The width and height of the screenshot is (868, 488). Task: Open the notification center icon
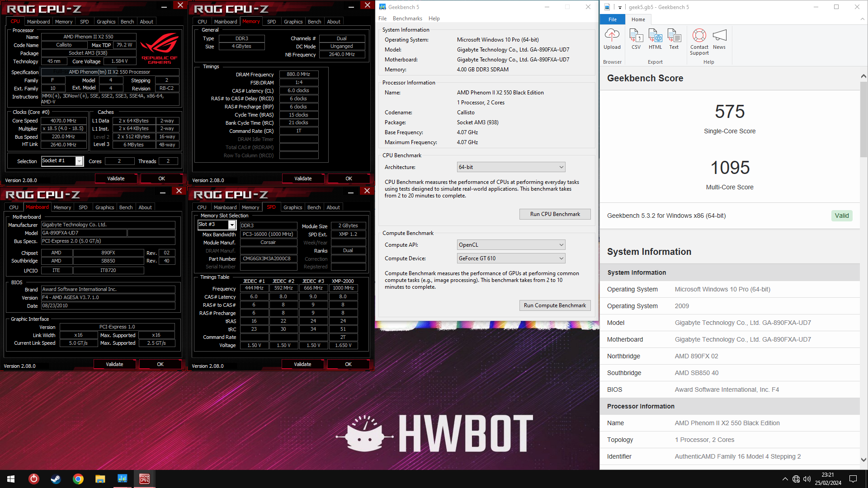pyautogui.click(x=853, y=479)
